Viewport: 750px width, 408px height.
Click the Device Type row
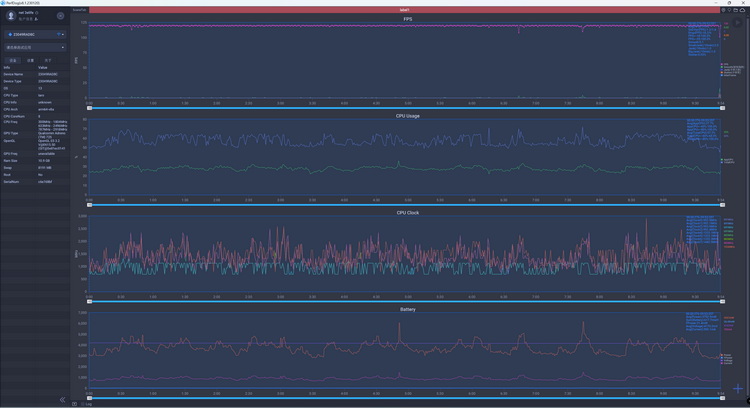[35, 81]
